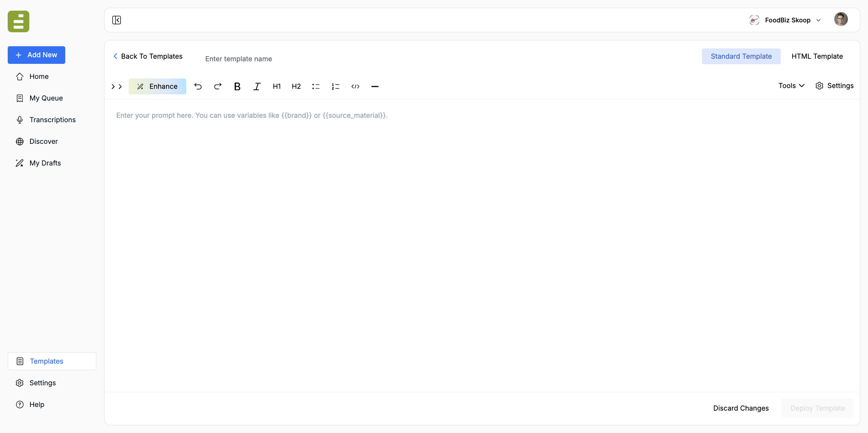Open Discover in the sidebar

(52, 141)
